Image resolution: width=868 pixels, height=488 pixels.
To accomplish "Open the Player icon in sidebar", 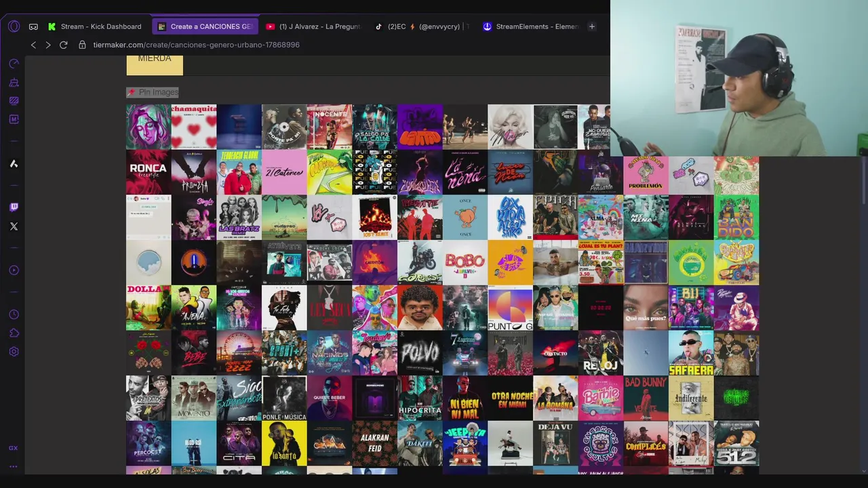I will pos(14,270).
